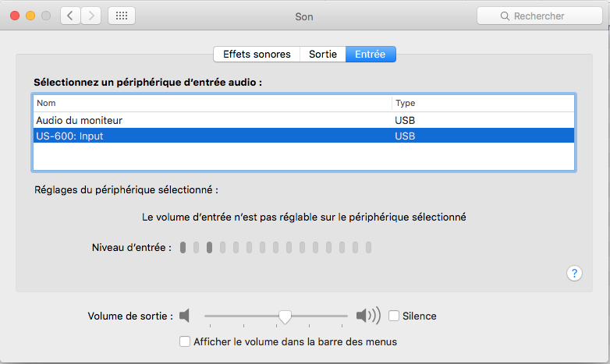Click the Nom column header

[x=212, y=103]
